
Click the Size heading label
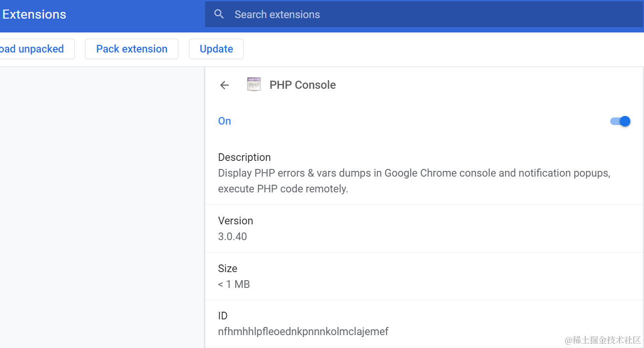tap(228, 268)
